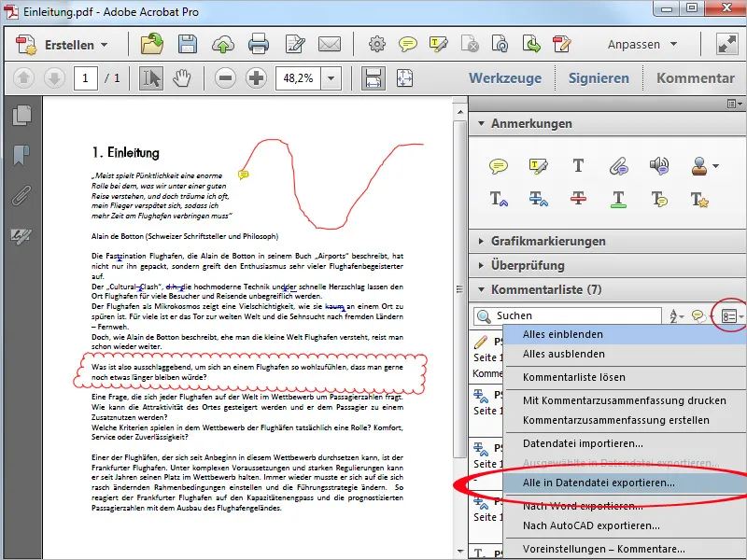This screenshot has width=747, height=560.
Task: Select the red strikethrough tool
Action: pyautogui.click(x=578, y=198)
